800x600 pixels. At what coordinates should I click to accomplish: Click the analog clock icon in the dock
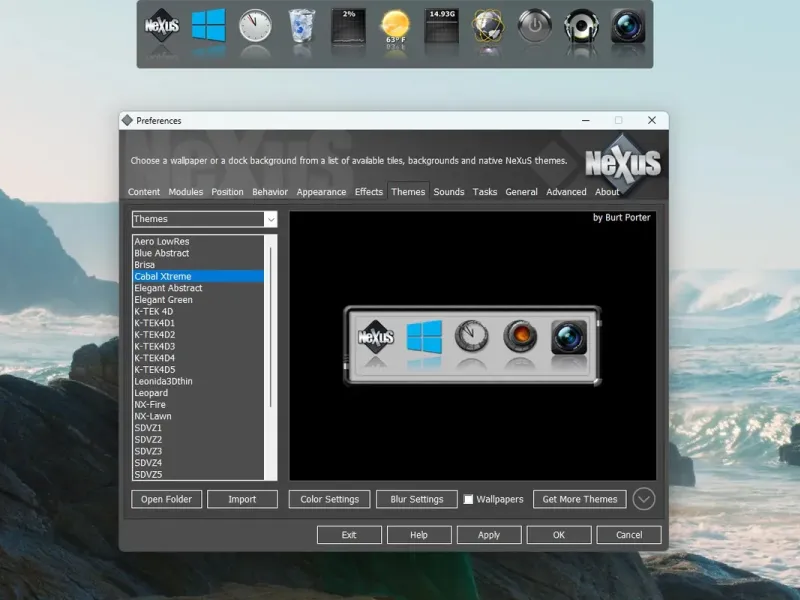[255, 26]
